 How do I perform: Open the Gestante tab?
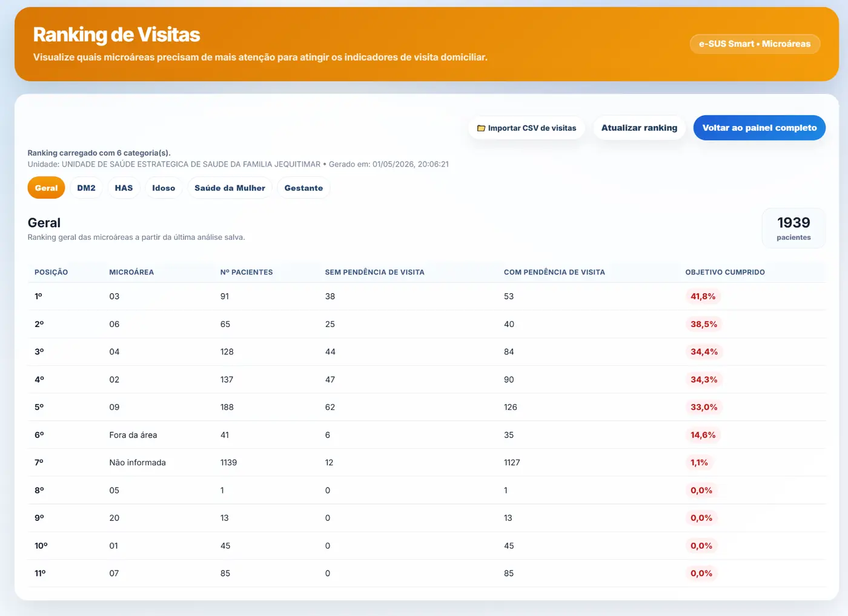coord(303,188)
